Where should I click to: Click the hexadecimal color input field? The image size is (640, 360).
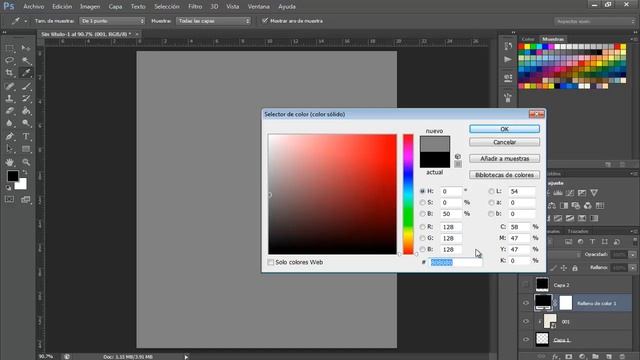[x=456, y=262]
